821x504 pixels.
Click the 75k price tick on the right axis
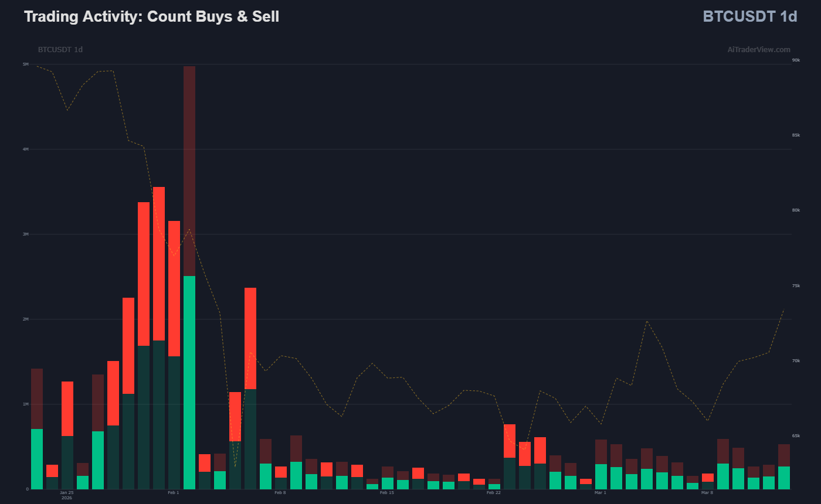coord(796,286)
